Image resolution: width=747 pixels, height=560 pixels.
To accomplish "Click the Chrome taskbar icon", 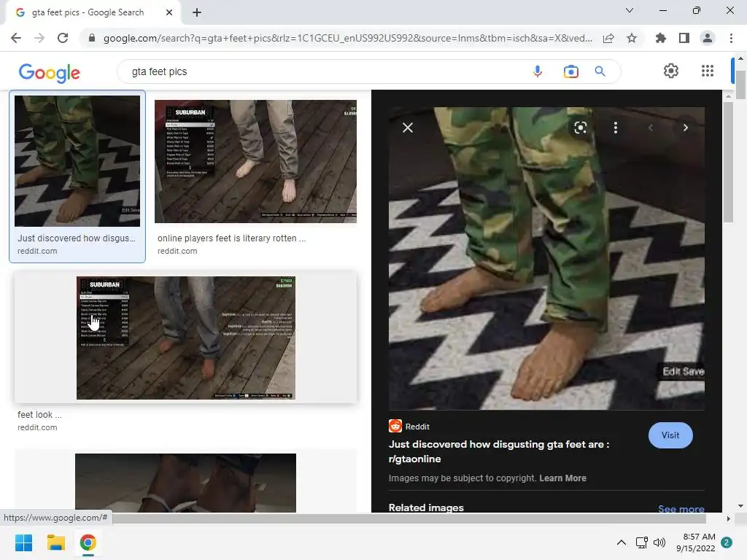I will pos(88,542).
